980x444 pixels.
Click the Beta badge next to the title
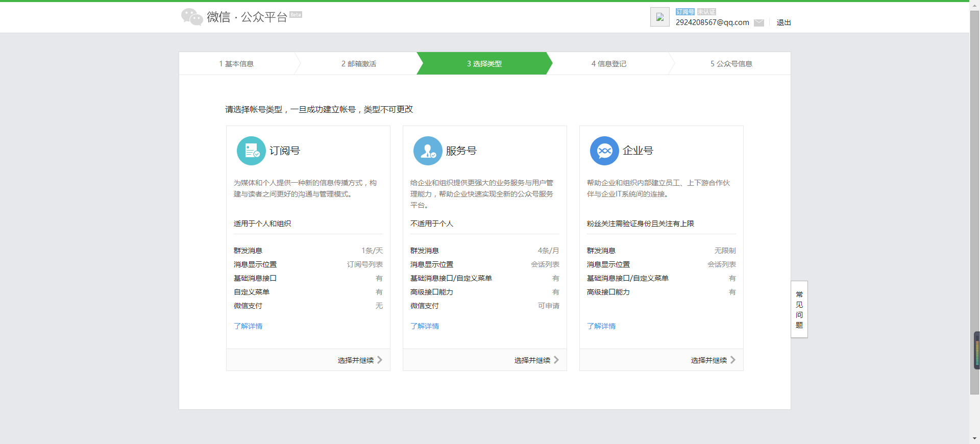(x=296, y=14)
